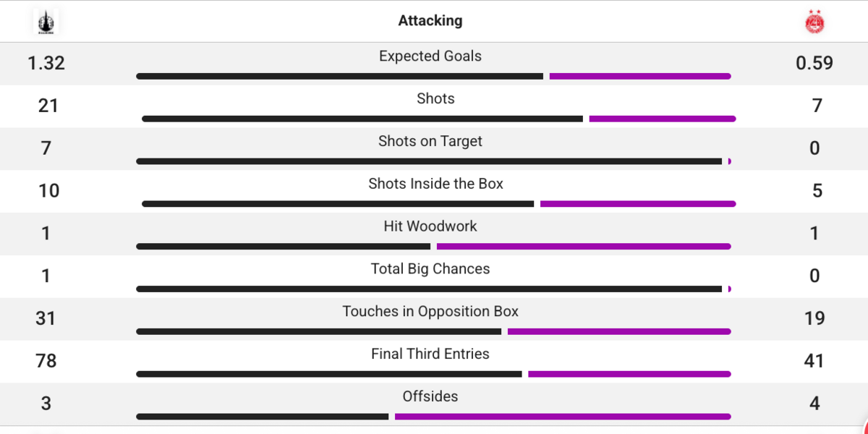This screenshot has width=868, height=434.
Task: Click Falkirk's expected goals value 1.32
Action: click(46, 63)
